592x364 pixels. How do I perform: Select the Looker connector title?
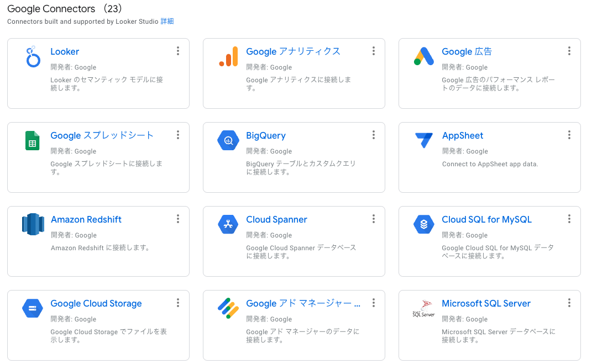65,52
